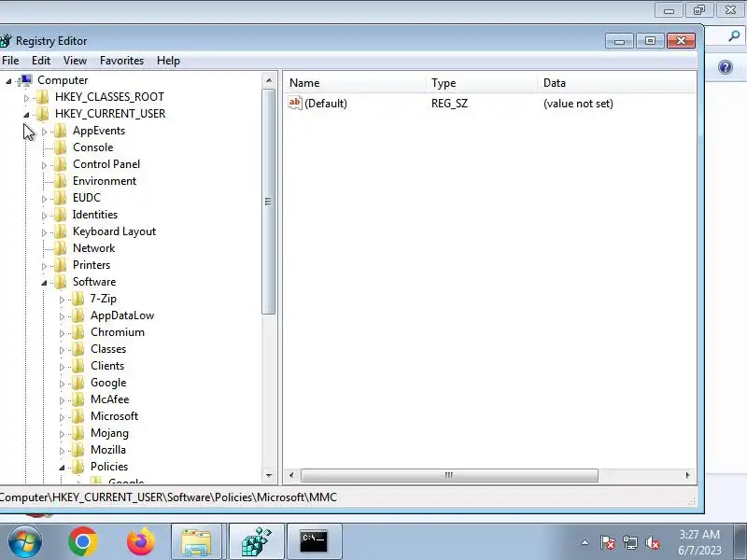Collapse the Computer root node
Image resolution: width=747 pixels, height=560 pixels.
click(x=8, y=81)
